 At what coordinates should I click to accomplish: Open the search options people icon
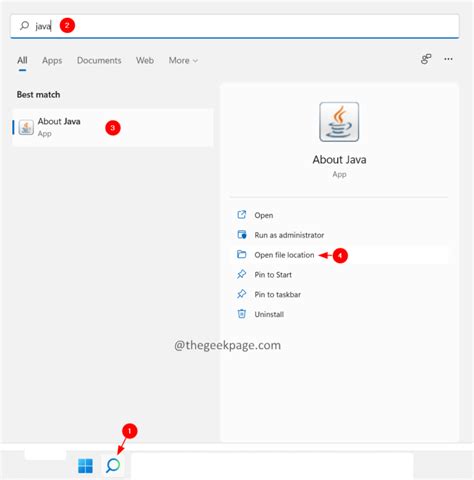tap(426, 59)
